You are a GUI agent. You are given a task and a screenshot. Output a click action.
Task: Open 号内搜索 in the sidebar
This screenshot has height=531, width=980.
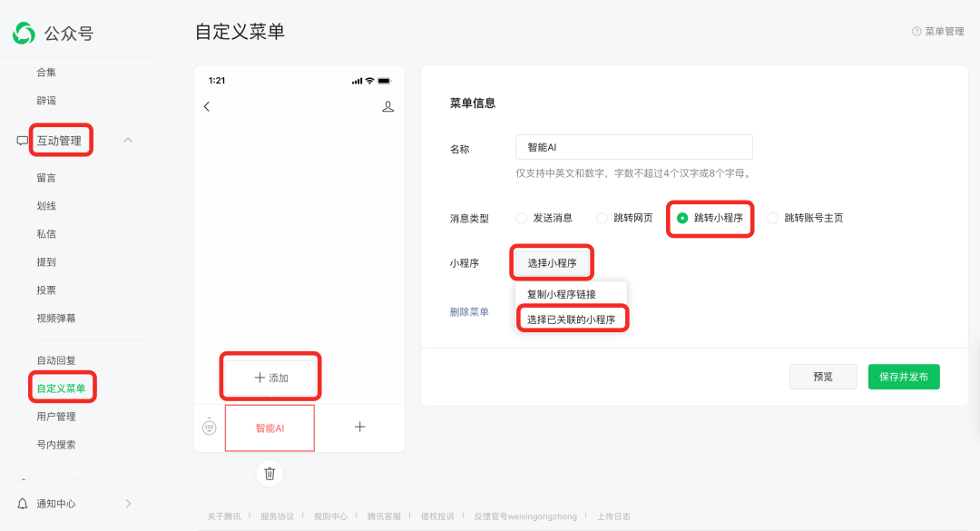pos(56,445)
